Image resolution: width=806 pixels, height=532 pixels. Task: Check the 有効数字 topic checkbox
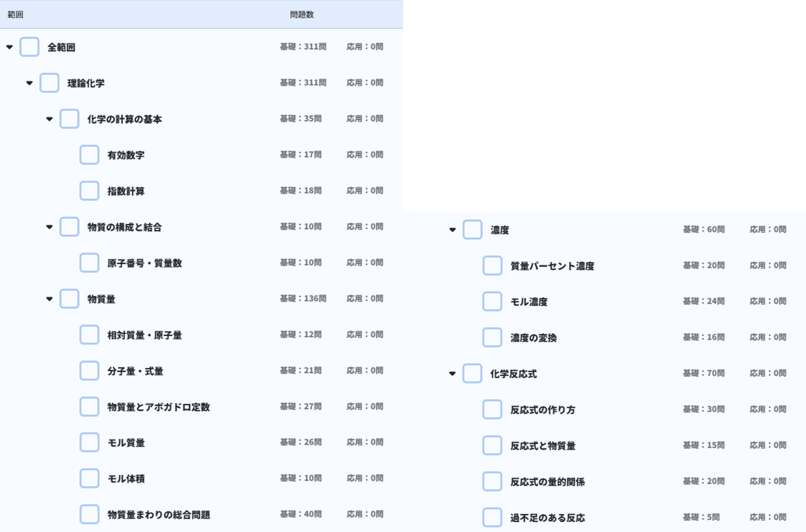point(89,155)
